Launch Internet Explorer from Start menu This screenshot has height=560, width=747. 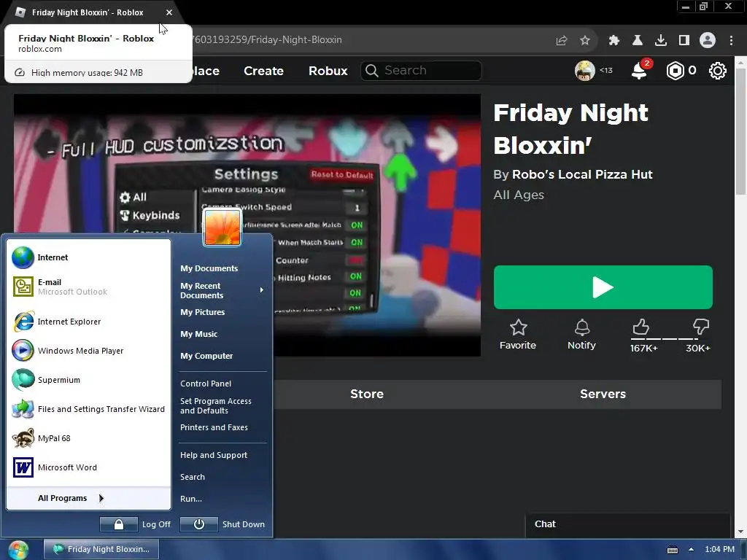[88, 322]
